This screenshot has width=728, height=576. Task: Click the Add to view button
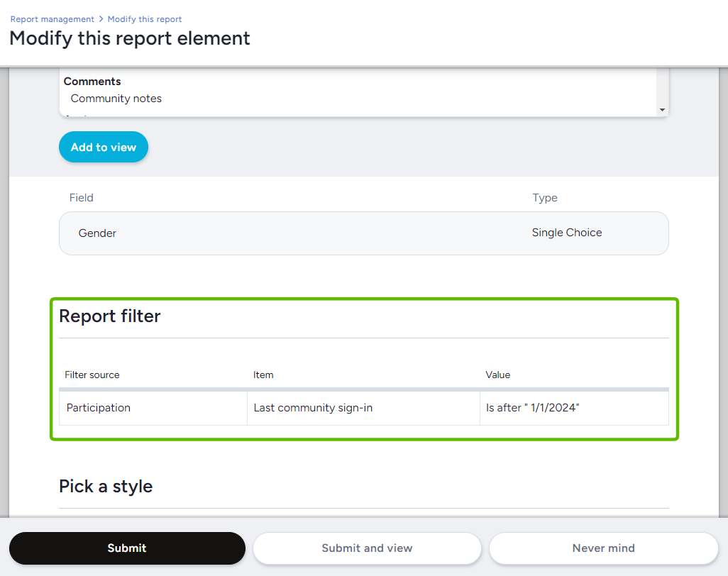click(104, 148)
